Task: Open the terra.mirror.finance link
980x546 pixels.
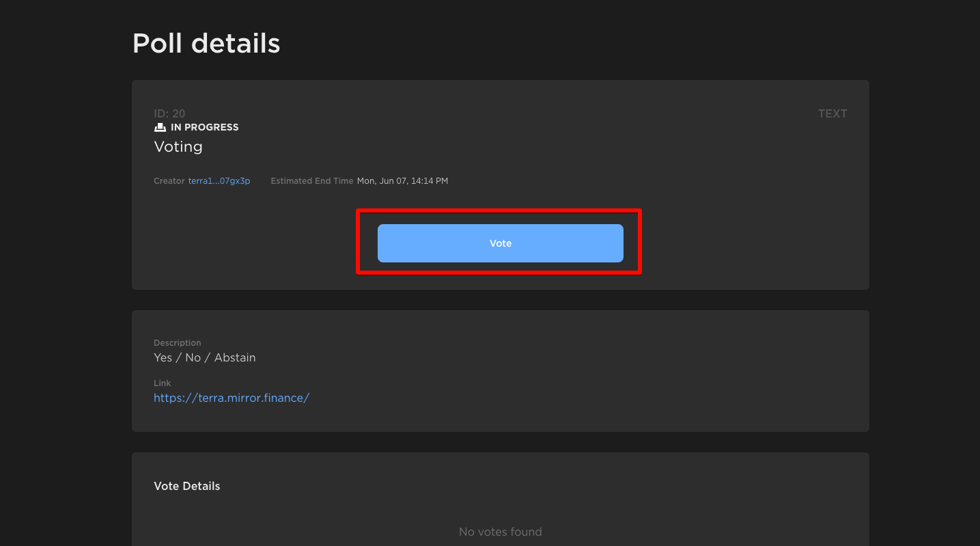Action: pos(232,398)
